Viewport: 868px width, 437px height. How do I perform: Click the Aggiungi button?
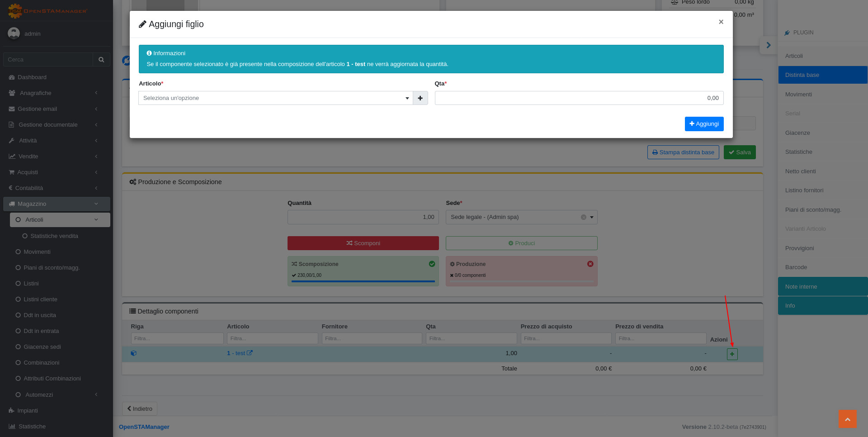click(x=704, y=124)
